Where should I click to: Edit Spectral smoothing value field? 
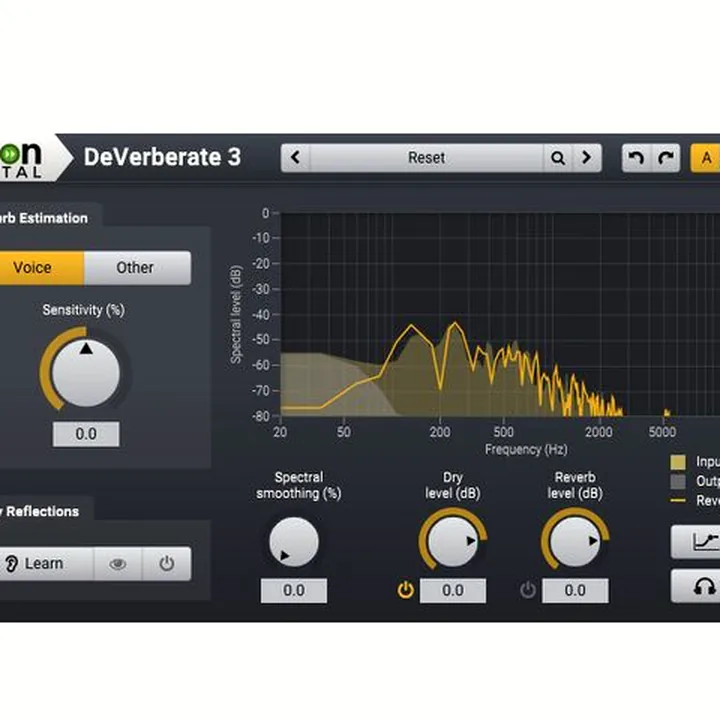pyautogui.click(x=294, y=591)
